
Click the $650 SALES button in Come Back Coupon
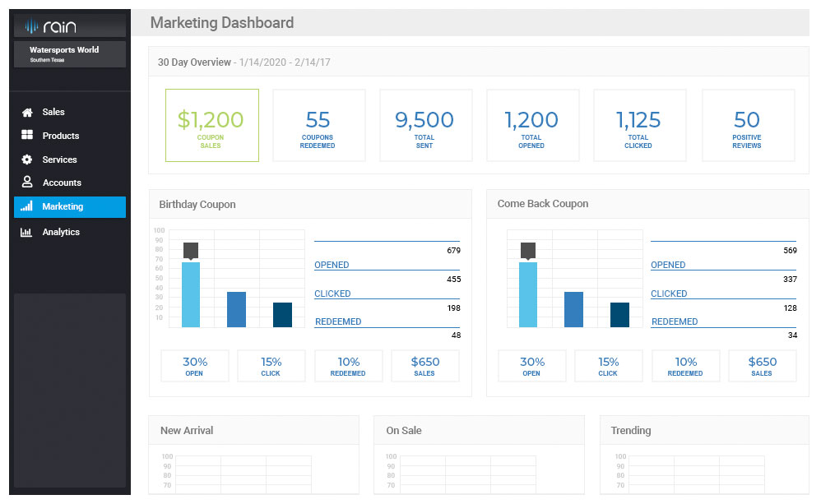tap(762, 365)
